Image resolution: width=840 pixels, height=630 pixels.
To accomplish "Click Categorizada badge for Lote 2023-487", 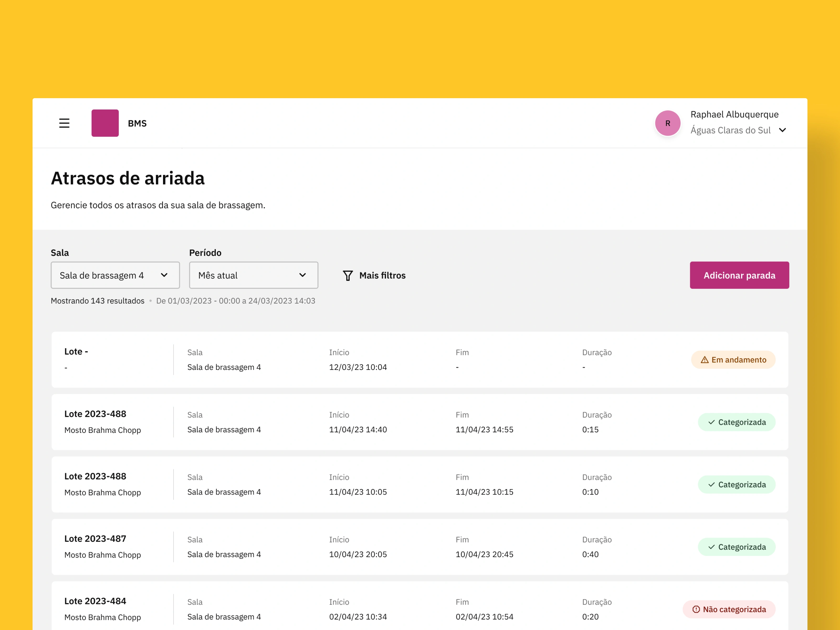I will [x=737, y=547].
